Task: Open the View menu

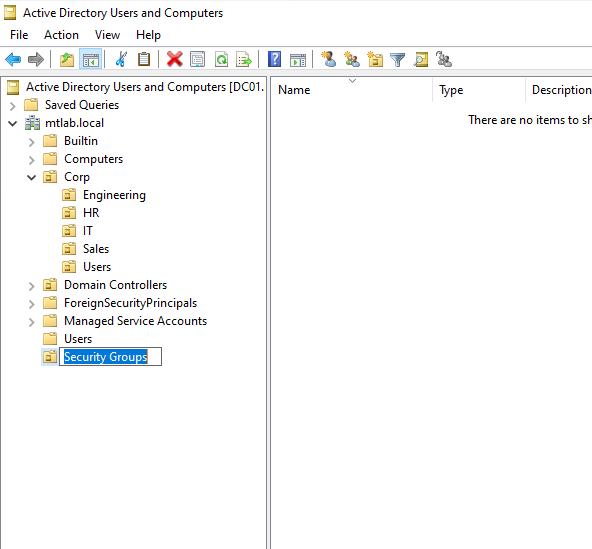Action: [x=108, y=35]
